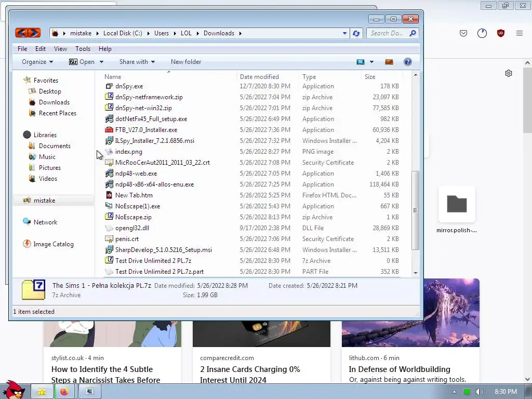The width and height of the screenshot is (532, 399).
Task: Sort by the Size column header
Action: tap(382, 77)
